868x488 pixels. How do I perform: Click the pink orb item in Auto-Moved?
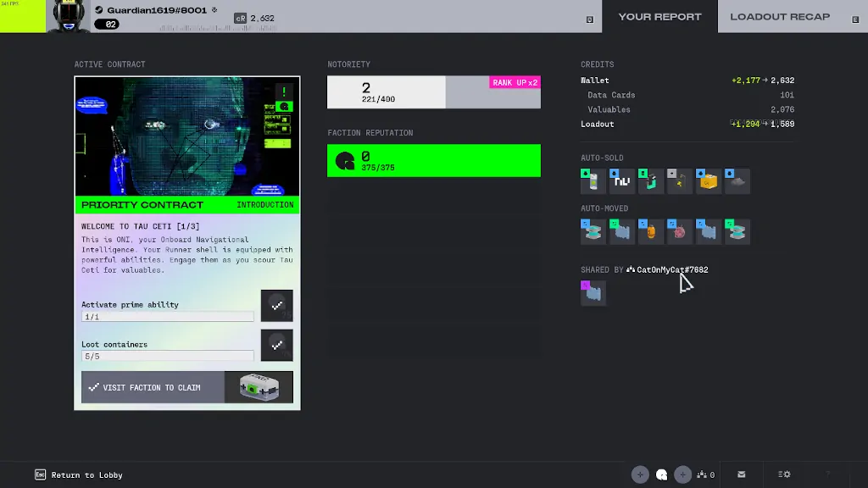(680, 231)
